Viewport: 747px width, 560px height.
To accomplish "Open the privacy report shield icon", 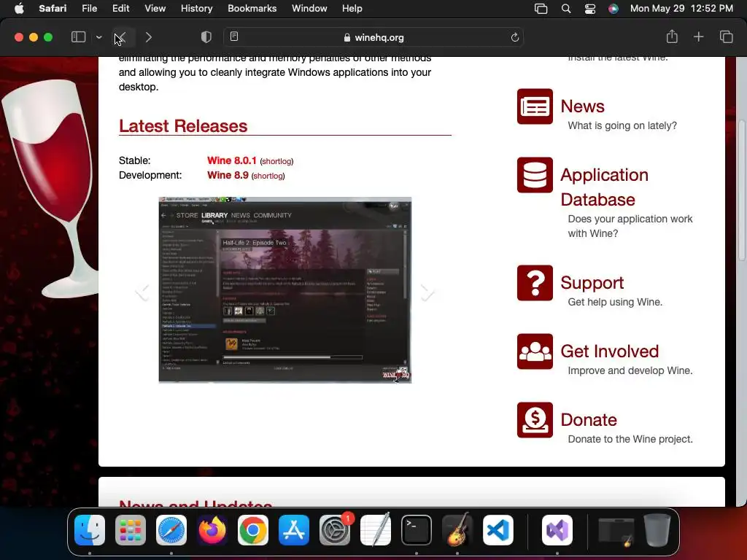I will tap(206, 37).
